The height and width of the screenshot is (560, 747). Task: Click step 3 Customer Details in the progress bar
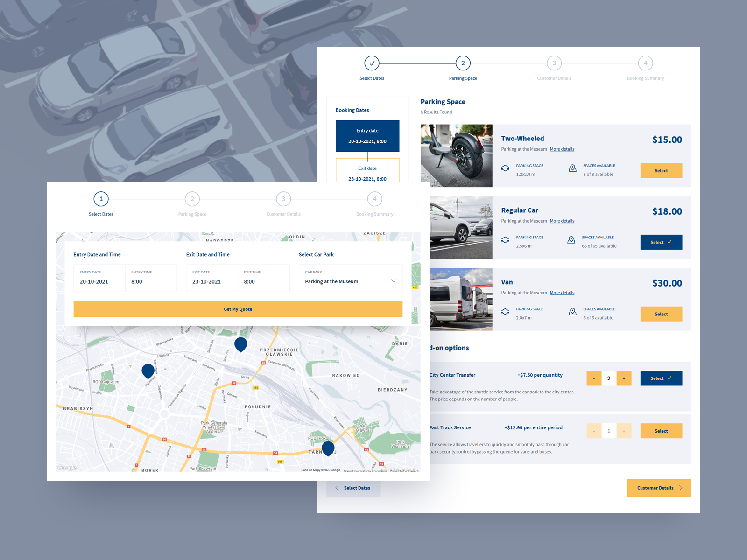click(554, 63)
